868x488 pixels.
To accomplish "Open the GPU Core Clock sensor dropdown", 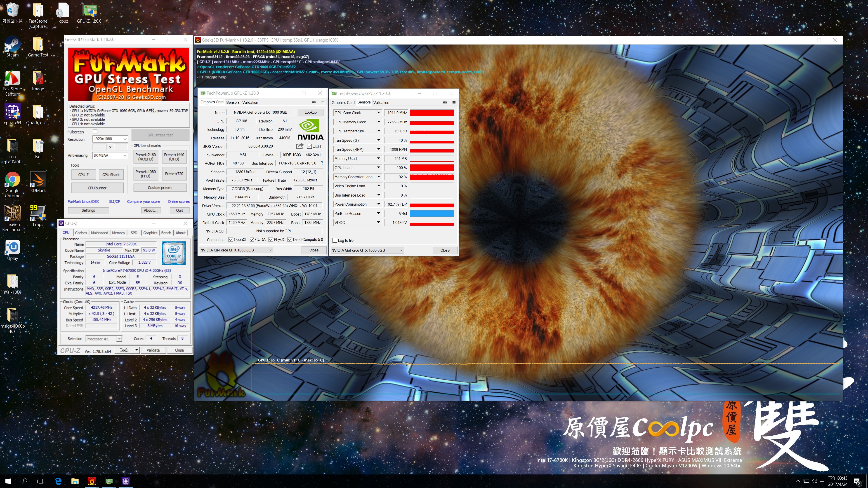I will (x=378, y=113).
